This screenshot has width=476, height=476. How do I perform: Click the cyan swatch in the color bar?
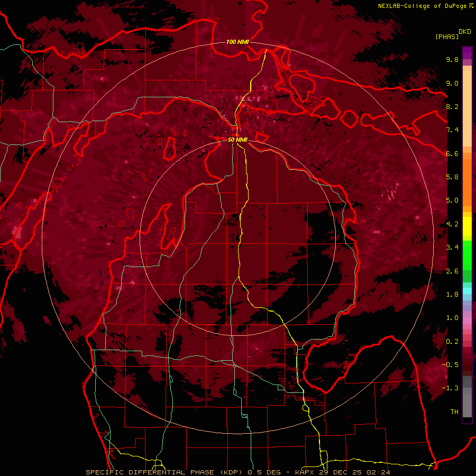pos(467,291)
